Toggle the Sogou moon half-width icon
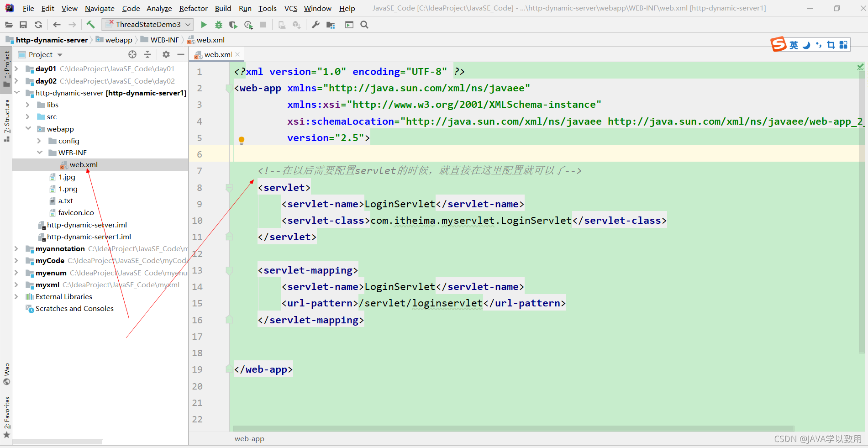 point(806,45)
